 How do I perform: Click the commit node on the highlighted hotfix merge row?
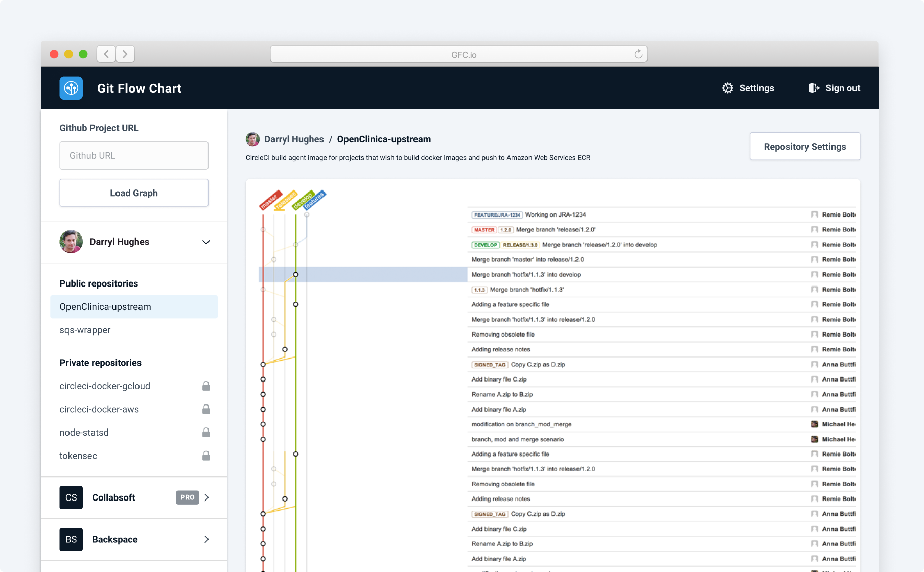tap(295, 275)
